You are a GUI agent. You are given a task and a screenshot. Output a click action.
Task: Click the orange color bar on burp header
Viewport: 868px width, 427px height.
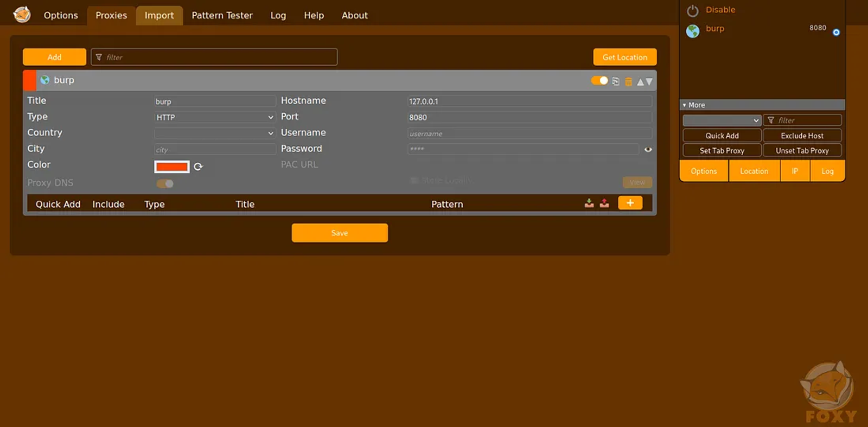[x=29, y=80]
